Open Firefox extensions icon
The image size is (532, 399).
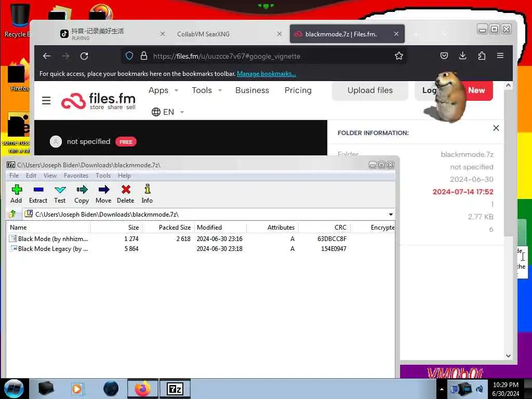pos(482,56)
